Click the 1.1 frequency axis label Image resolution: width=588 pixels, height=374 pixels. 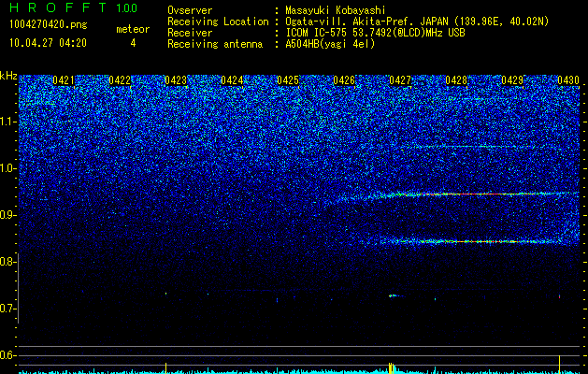point(7,122)
